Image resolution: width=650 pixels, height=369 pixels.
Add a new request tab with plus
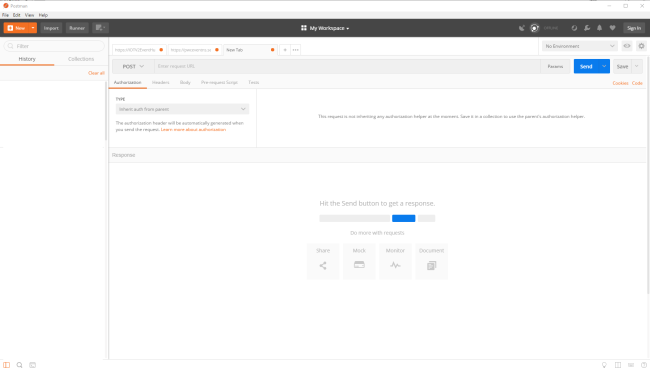click(285, 50)
